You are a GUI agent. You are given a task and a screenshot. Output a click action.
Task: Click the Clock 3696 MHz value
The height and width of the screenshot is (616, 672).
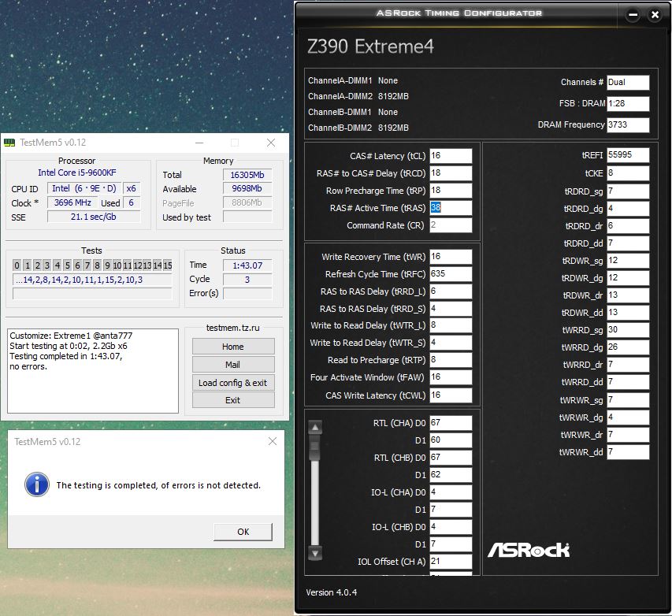72,202
